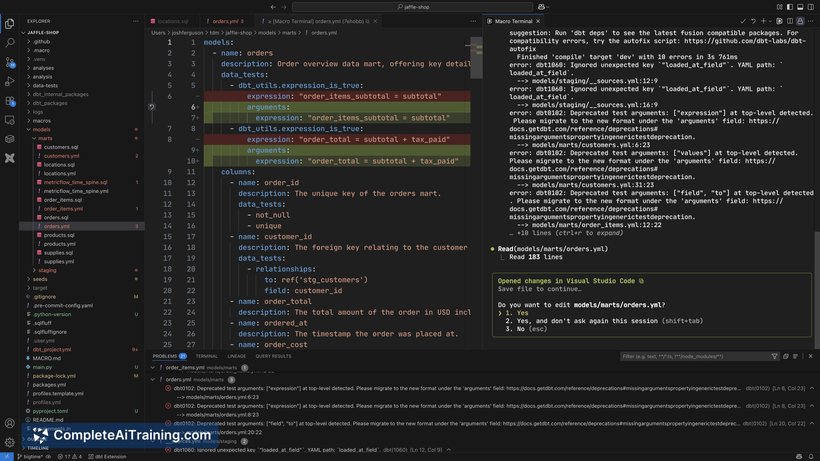820x461 pixels.
Task: Select option 1. Yes in the prompt
Action: pyautogui.click(x=517, y=313)
